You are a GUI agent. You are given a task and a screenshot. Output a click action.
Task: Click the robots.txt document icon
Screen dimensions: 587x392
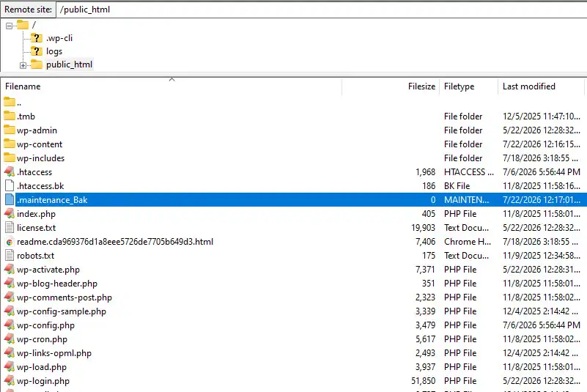tap(10, 255)
